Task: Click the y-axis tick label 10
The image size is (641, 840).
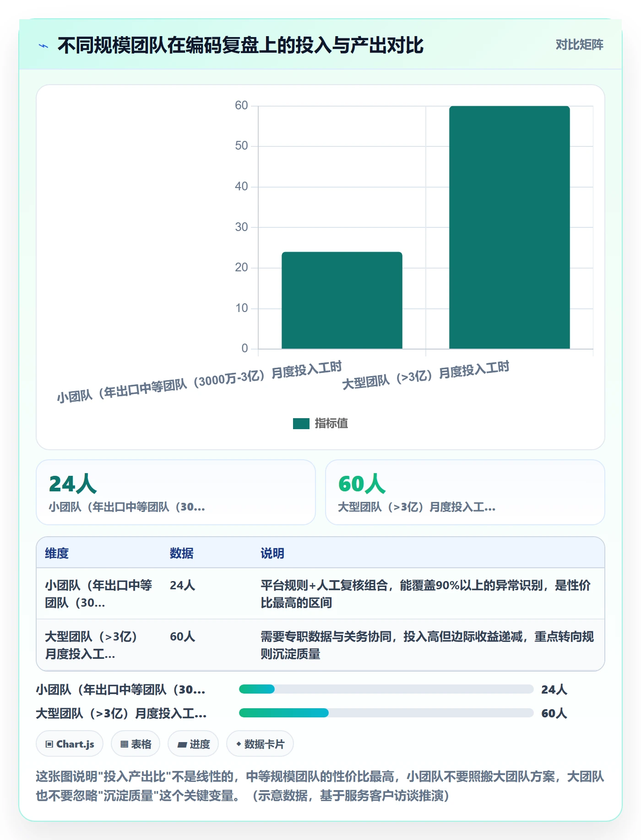Action: click(241, 308)
